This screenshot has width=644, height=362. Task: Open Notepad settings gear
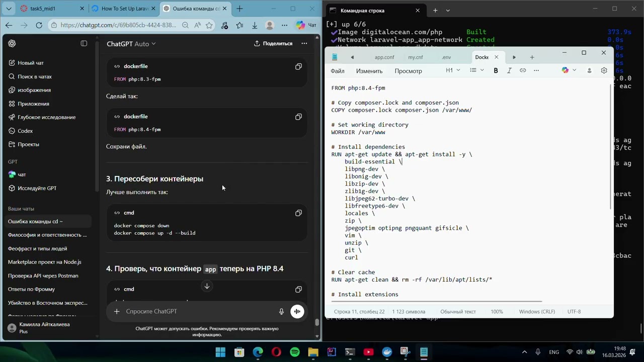click(x=604, y=70)
